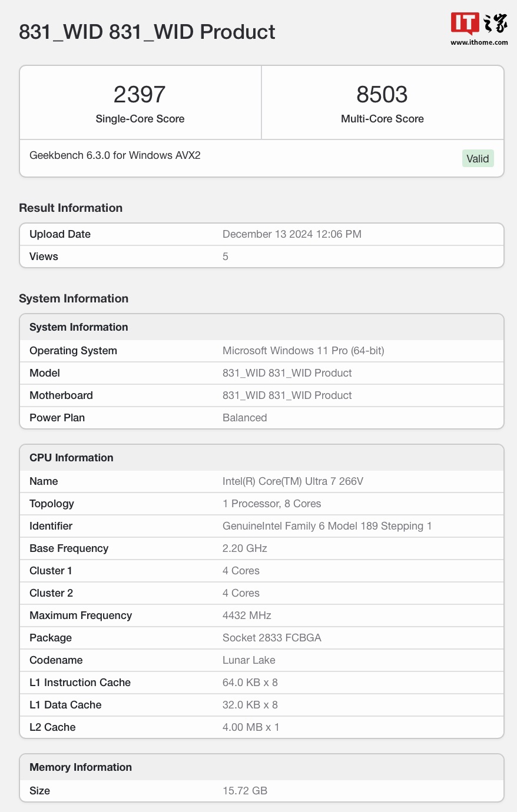This screenshot has width=517, height=812.
Task: Click the Maximum Frequency label
Action: click(x=81, y=615)
